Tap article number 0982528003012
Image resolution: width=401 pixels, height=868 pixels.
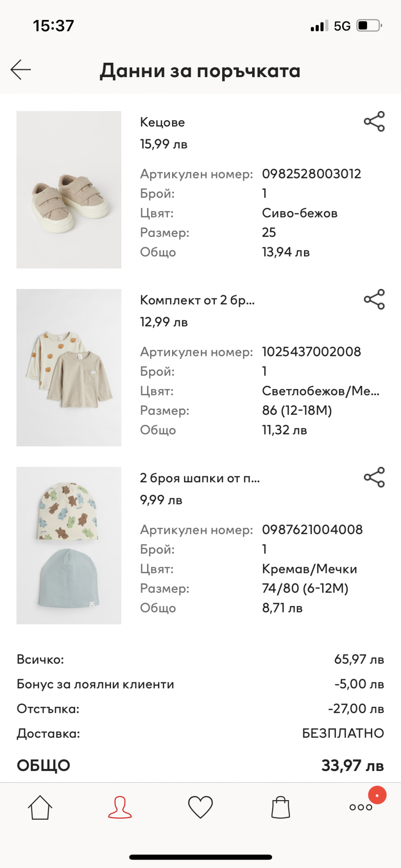coord(311,174)
